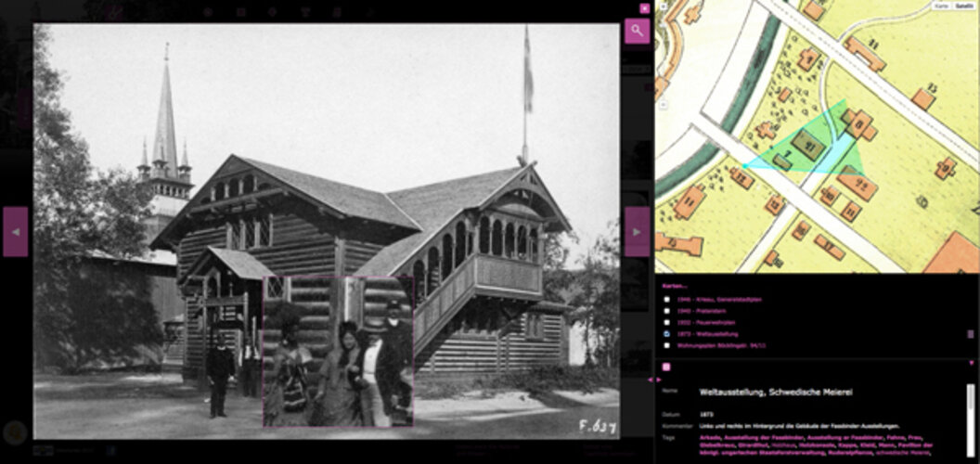
Task: Click the cyan camera position dot on map
Action: pos(744,166)
